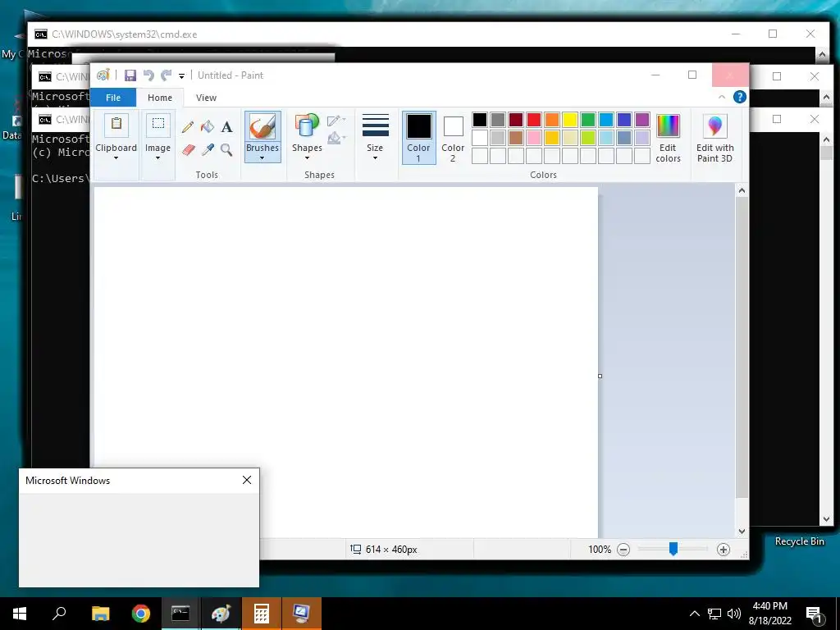Pick the purple color swatch
Viewport: 840px width, 630px height.
[641, 120]
